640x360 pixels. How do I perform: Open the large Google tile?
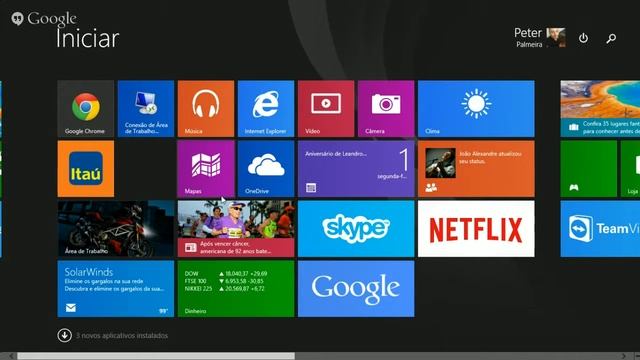pyautogui.click(x=356, y=289)
